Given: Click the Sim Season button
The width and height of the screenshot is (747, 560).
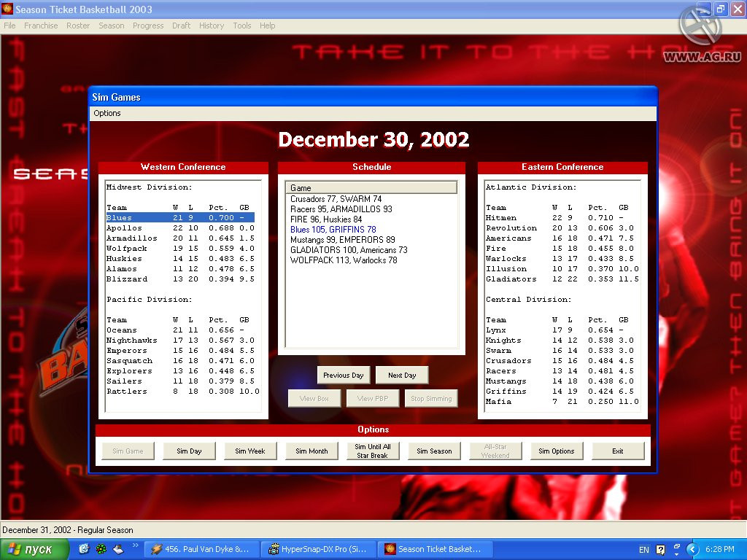Looking at the screenshot, I should (x=434, y=451).
